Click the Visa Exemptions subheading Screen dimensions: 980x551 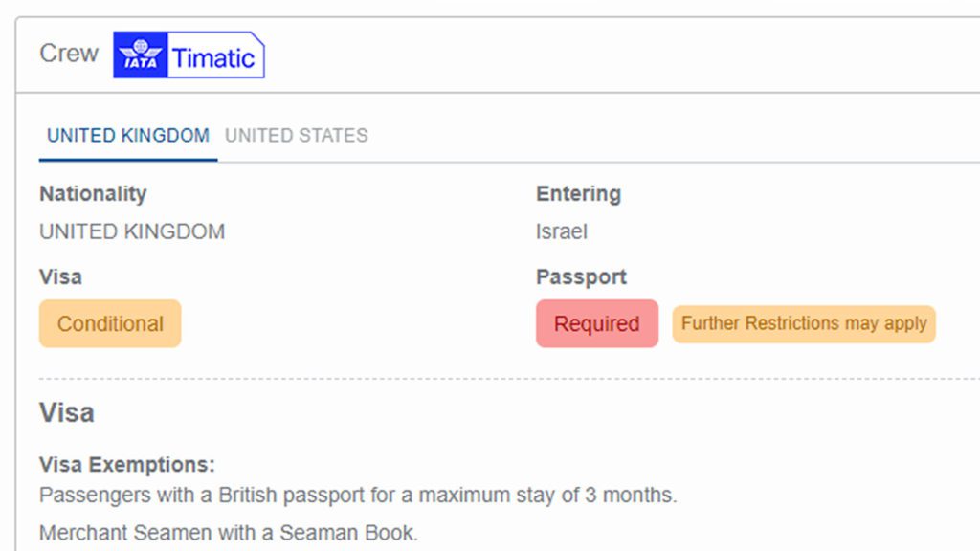127,465
